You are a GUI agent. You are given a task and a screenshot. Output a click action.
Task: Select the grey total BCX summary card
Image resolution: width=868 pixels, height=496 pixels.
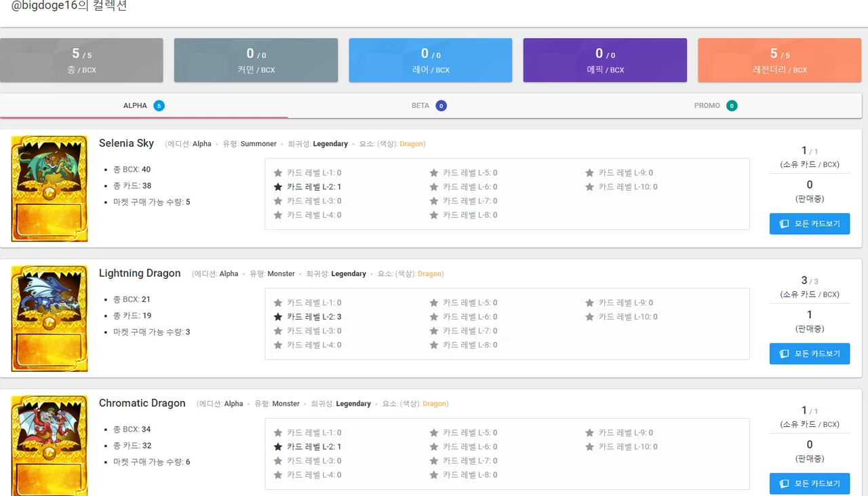(81, 60)
